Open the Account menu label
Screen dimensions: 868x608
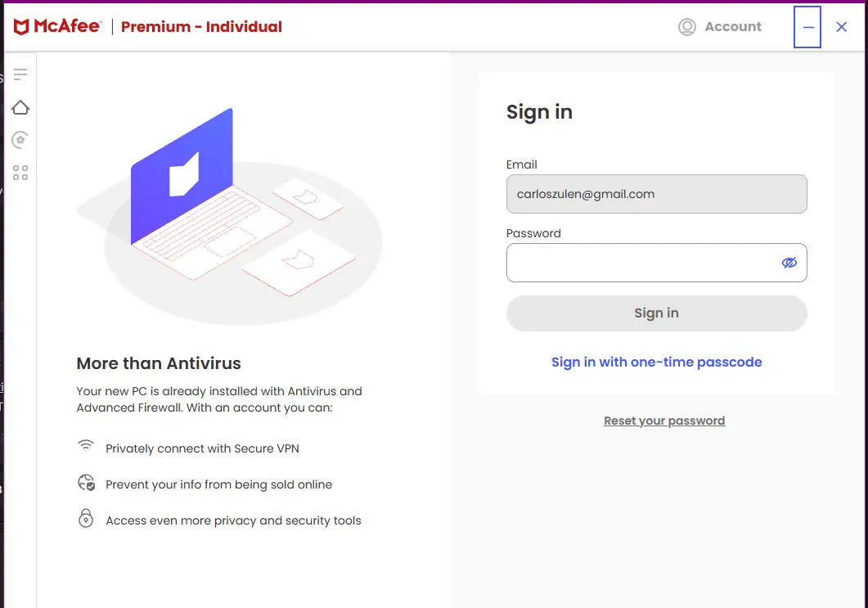coord(733,26)
